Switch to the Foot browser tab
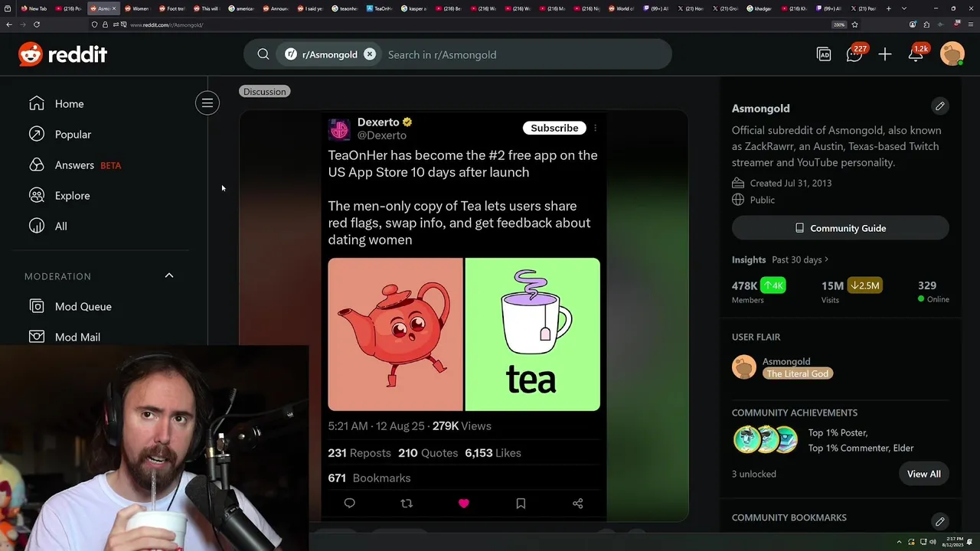 pyautogui.click(x=172, y=8)
